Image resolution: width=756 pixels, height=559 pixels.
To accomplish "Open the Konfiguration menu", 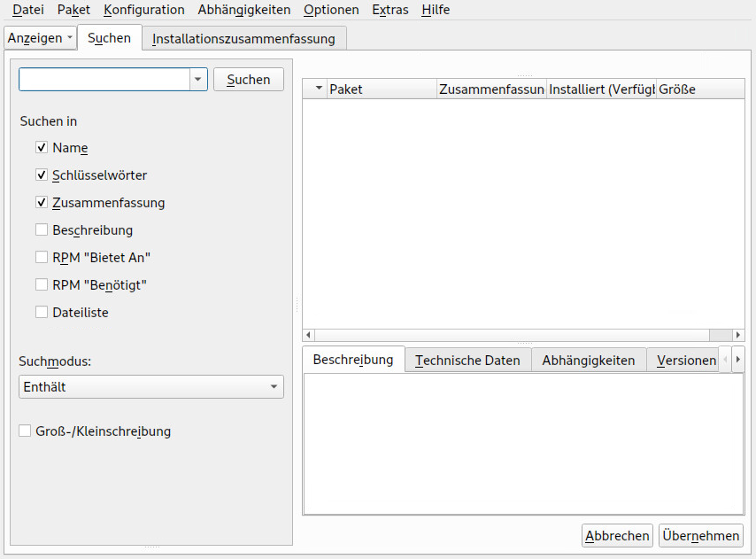I will [x=143, y=10].
